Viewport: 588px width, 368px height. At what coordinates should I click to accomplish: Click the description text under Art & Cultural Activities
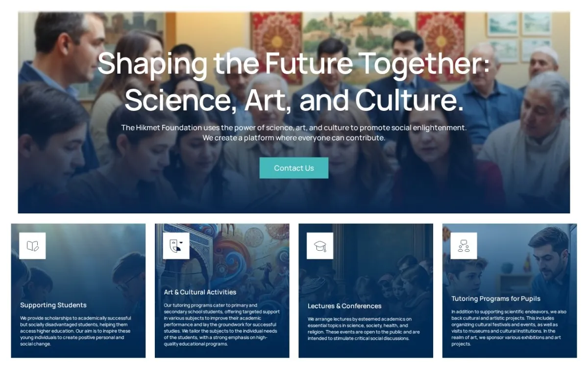coord(222,324)
